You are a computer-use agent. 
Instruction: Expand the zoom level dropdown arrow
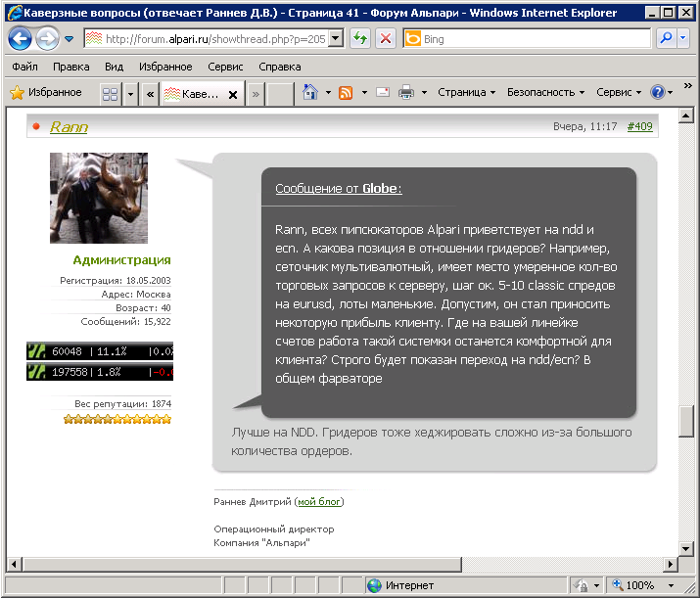671,585
